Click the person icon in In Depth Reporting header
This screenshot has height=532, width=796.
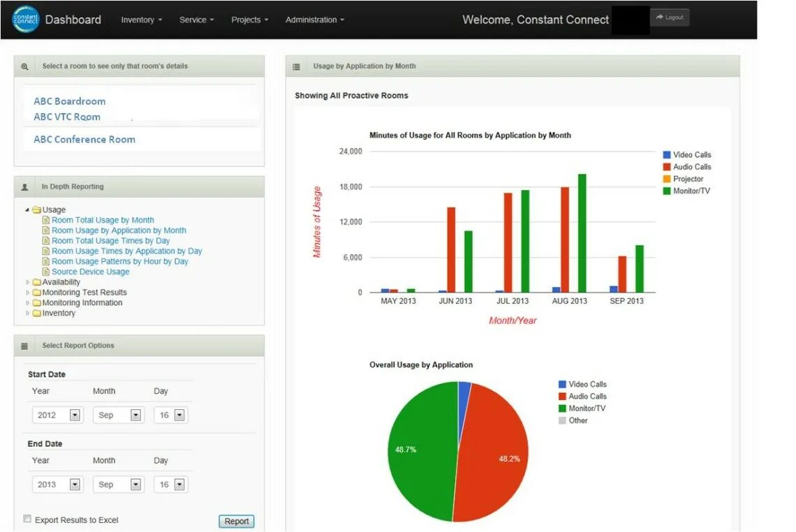(x=24, y=187)
